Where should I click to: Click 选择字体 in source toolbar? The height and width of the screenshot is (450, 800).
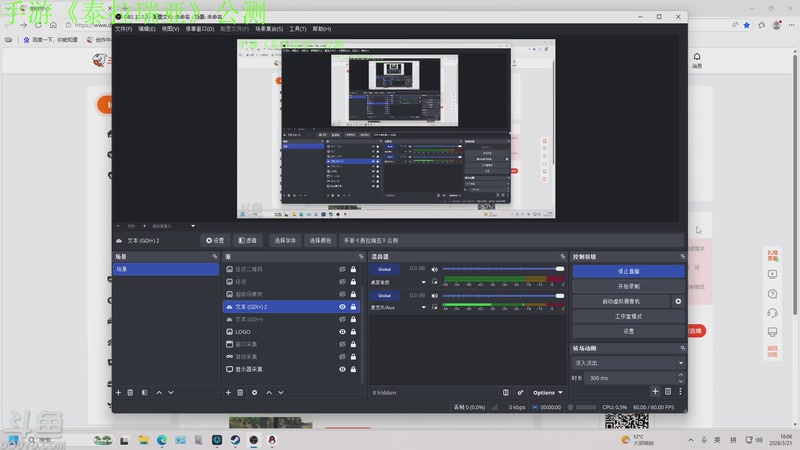(x=285, y=240)
